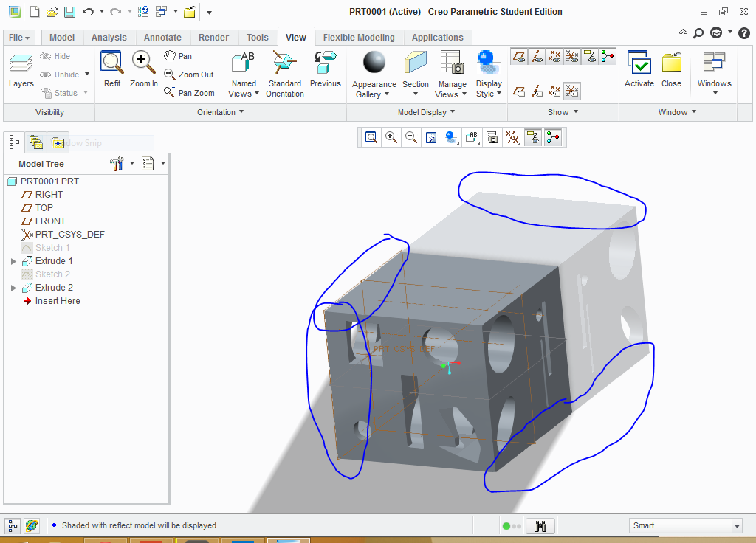756x543 pixels.
Task: Switch to the Applications tab
Action: coord(437,38)
